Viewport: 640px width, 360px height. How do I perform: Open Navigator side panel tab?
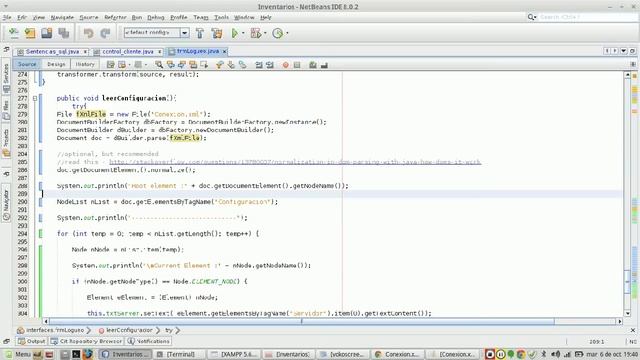pos(6,204)
